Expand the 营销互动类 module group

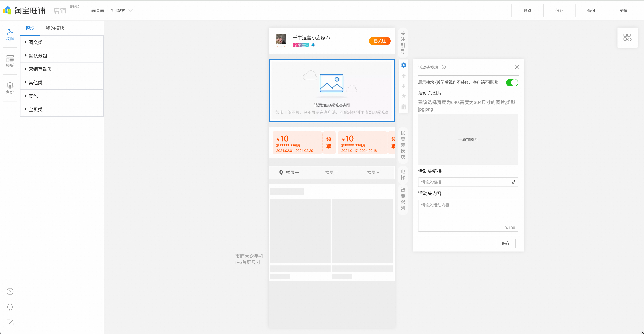(62, 69)
